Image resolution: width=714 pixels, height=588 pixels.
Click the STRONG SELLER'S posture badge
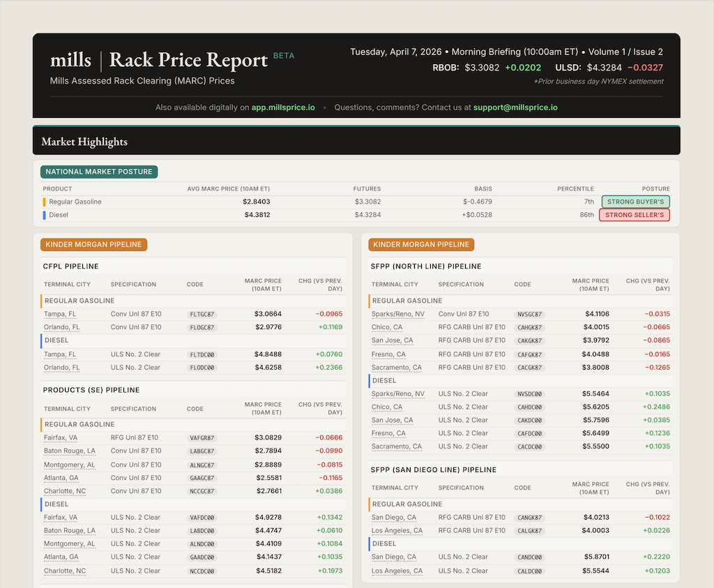[x=634, y=215]
